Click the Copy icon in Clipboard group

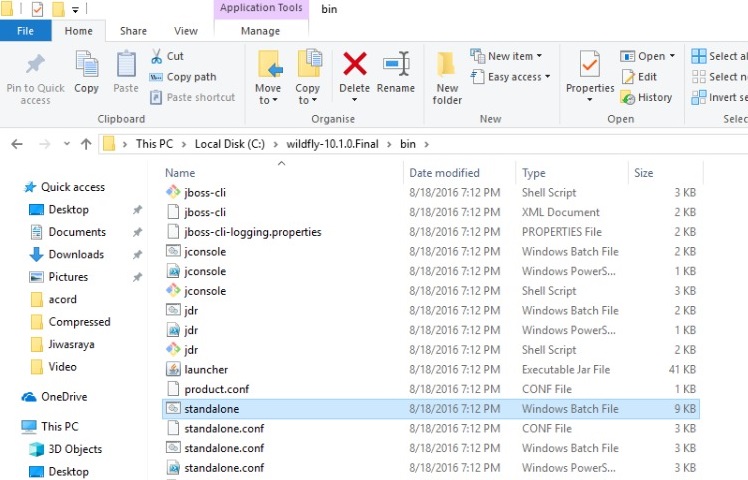pos(86,64)
